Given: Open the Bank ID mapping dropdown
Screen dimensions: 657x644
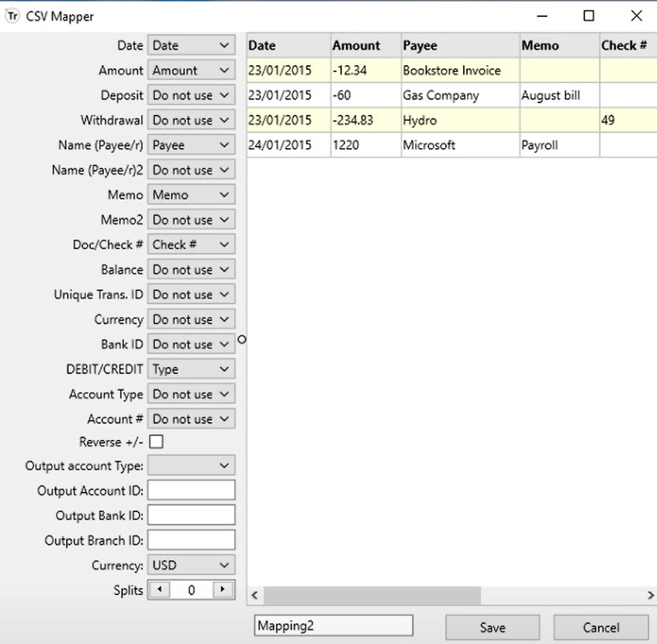Looking at the screenshot, I should [x=191, y=344].
